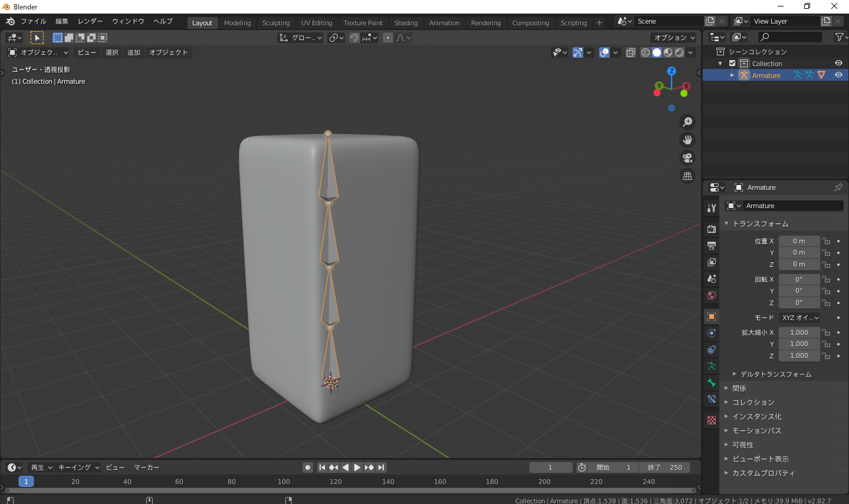Open the transform orientation グロー dropdown
The image size is (849, 504).
(301, 38)
